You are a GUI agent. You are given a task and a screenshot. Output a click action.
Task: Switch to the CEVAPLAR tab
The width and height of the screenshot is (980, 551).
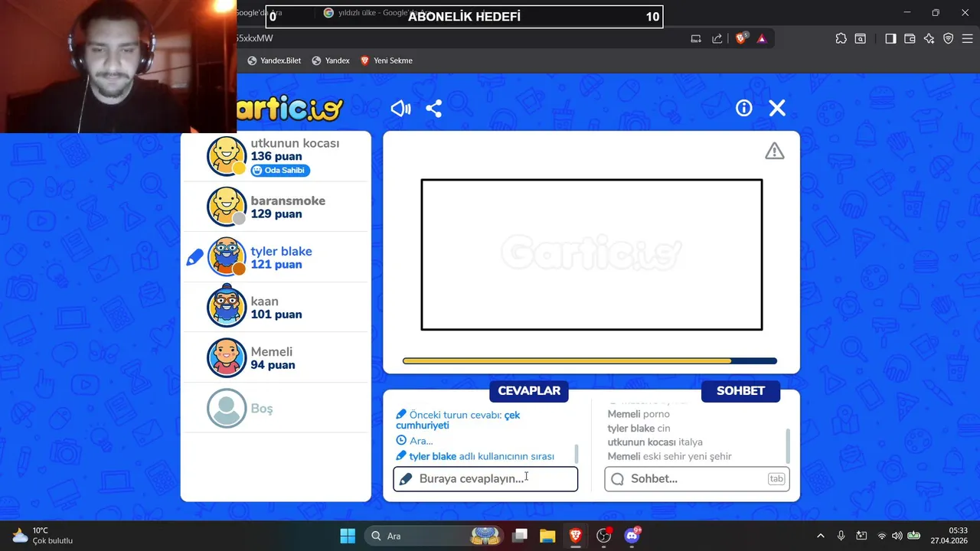[x=529, y=391]
